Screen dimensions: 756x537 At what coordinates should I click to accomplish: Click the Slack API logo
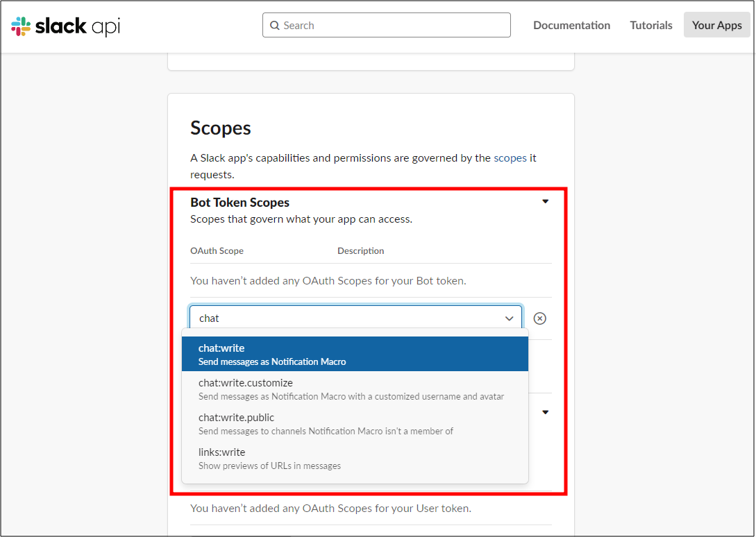[65, 26]
